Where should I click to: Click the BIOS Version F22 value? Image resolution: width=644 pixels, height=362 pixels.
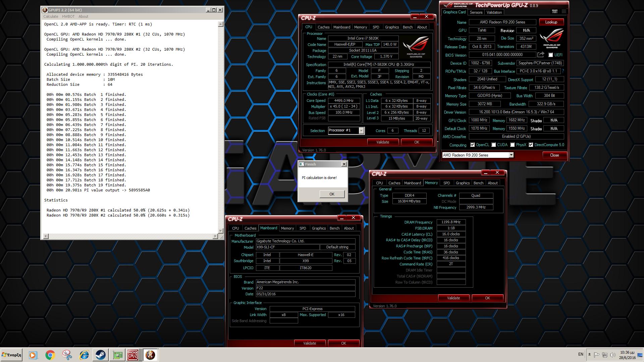click(305, 288)
